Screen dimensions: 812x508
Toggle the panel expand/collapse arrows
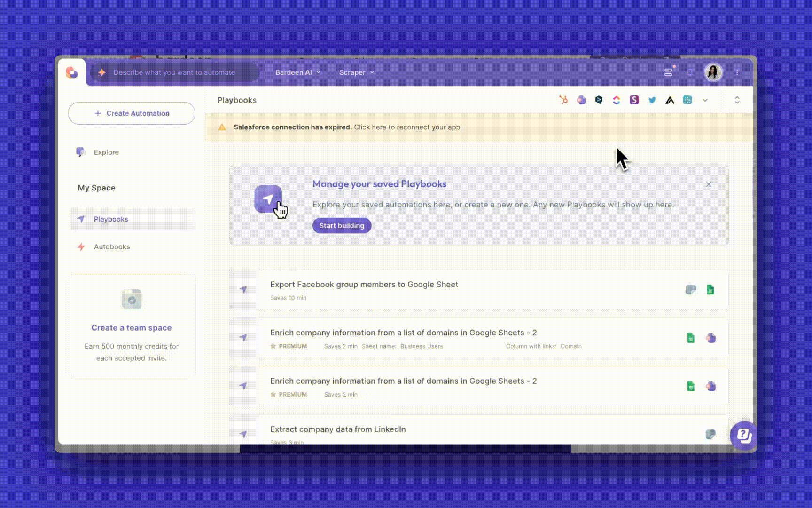[x=737, y=100]
